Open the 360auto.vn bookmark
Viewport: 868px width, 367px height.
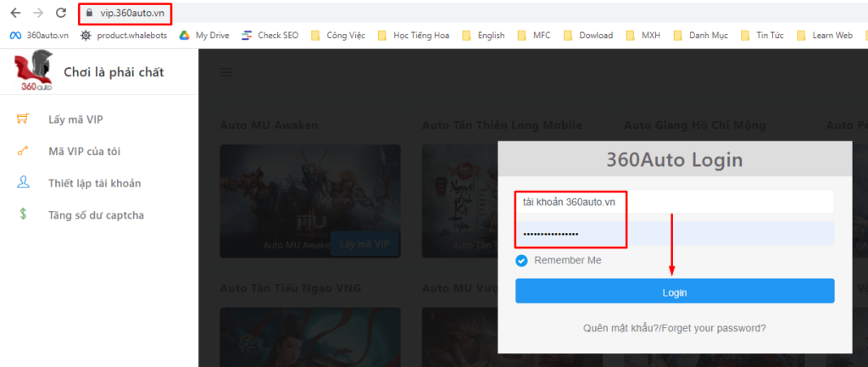39,36
